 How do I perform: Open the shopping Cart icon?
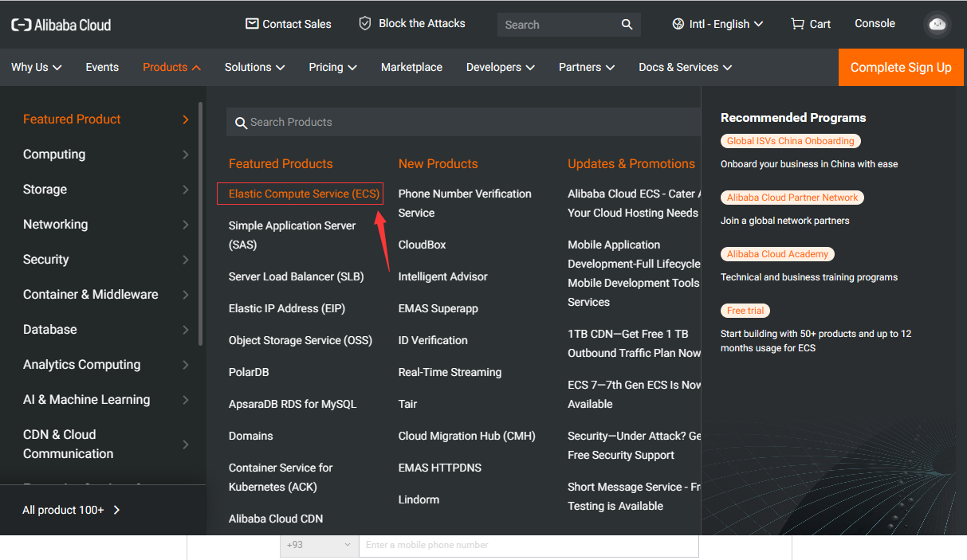797,24
